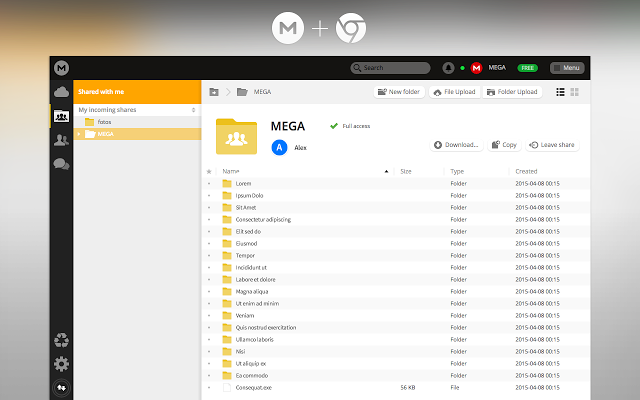Select the Ut aliquip ex folder row

pos(396,363)
